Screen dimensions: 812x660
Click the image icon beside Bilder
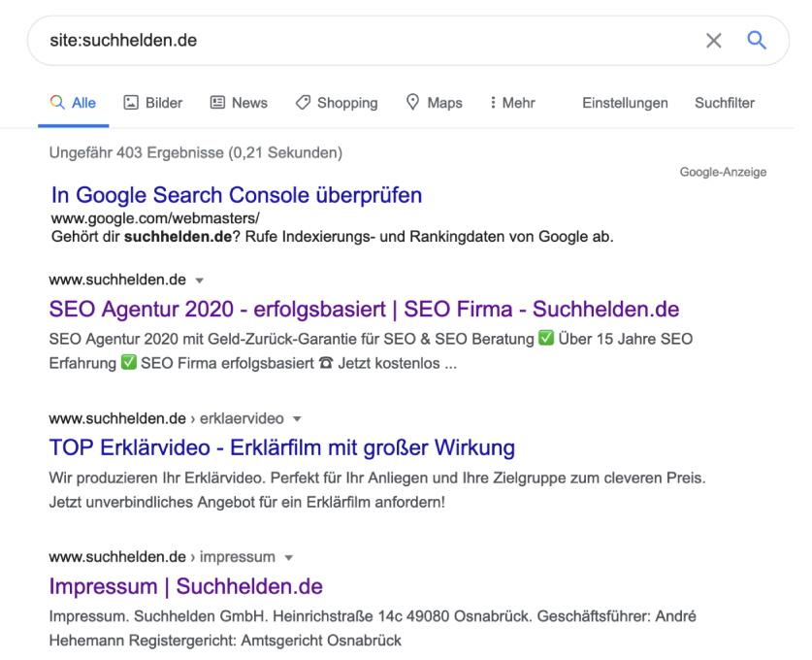click(131, 103)
